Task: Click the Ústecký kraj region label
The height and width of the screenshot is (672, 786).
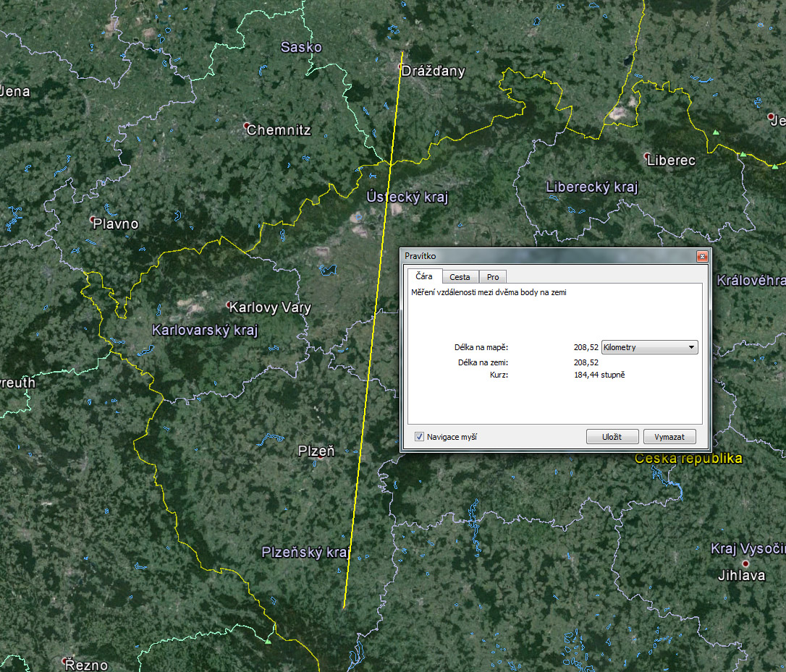Action: click(407, 197)
